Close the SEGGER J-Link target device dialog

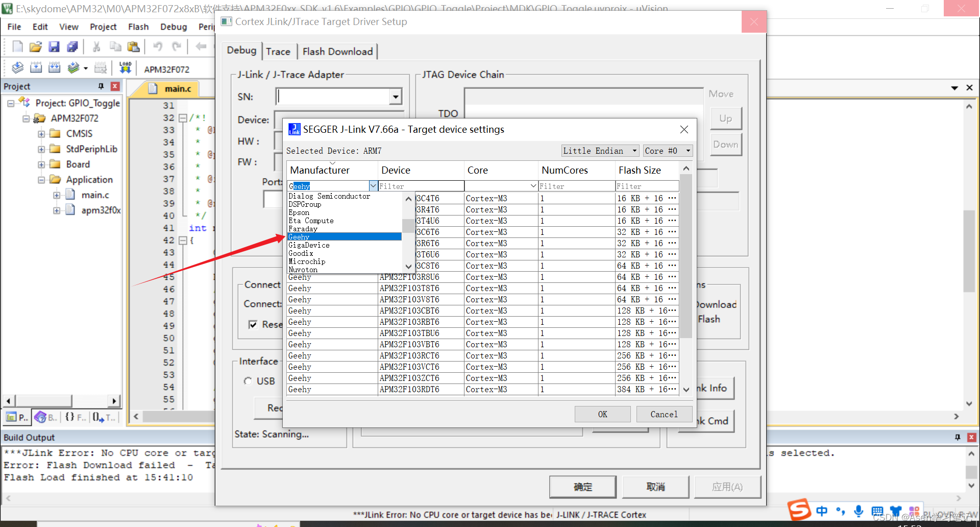pyautogui.click(x=684, y=130)
